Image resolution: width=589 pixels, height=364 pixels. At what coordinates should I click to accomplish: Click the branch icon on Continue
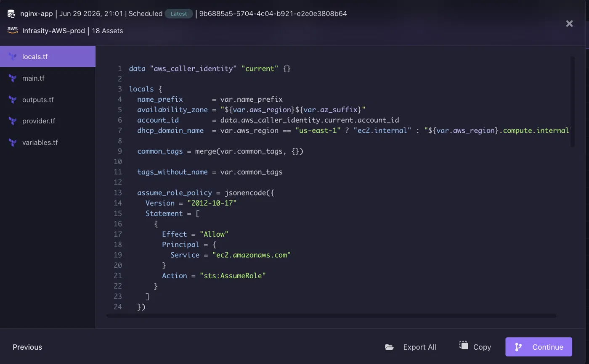[518, 347]
